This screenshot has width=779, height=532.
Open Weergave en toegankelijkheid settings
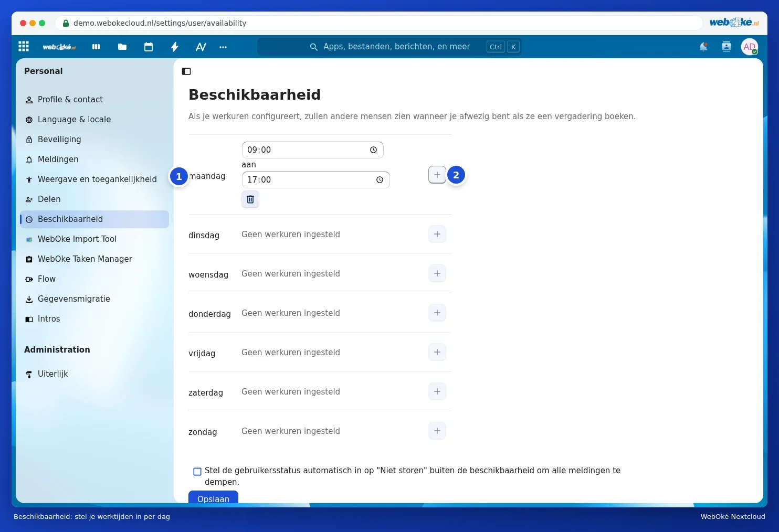coord(94,179)
